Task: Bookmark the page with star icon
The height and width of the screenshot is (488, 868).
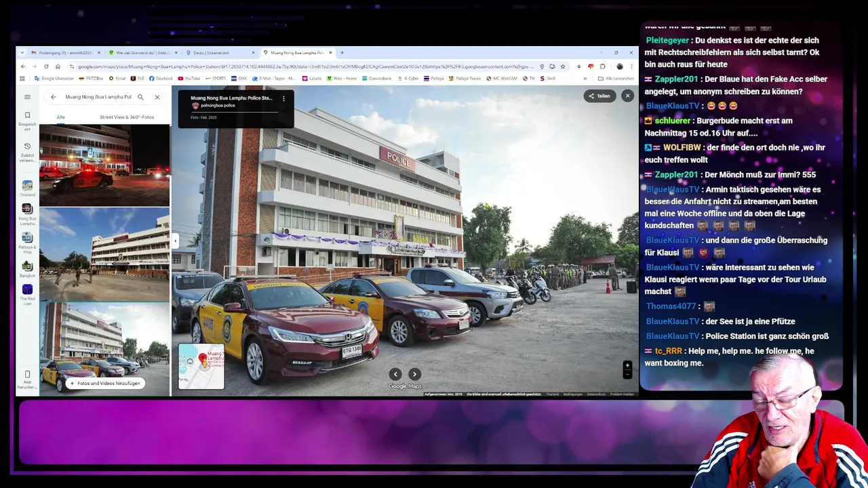Action: pyautogui.click(x=563, y=66)
